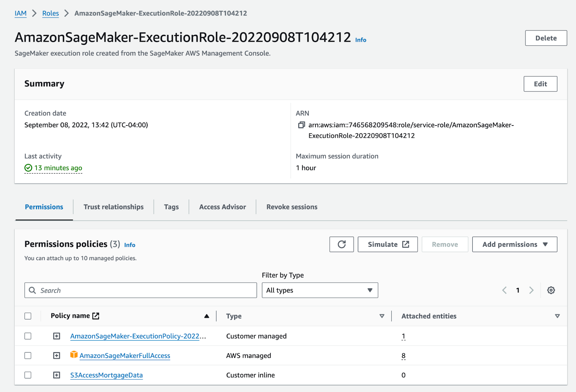Click the green check icon by last activity
The image size is (576, 392).
pos(28,168)
